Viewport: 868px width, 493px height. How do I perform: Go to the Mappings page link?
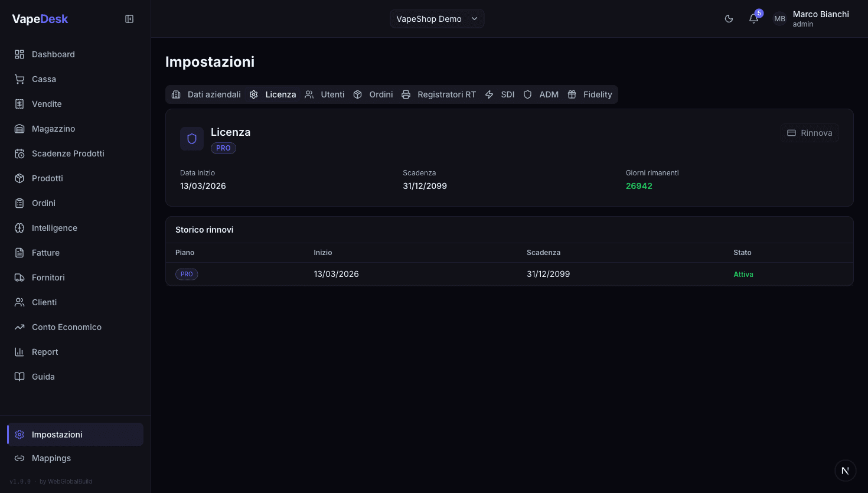(x=51, y=458)
